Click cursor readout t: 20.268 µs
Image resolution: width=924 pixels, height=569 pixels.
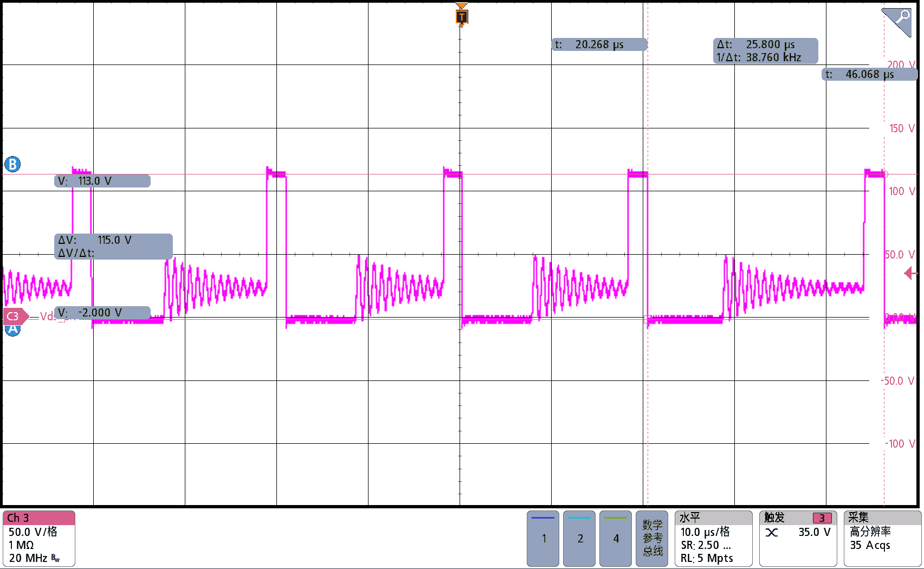599,44
